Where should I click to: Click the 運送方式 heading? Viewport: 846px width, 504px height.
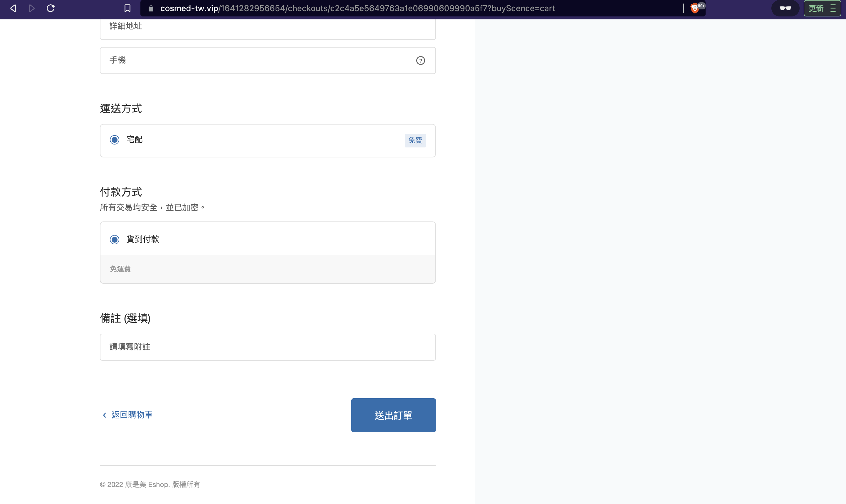click(x=121, y=109)
